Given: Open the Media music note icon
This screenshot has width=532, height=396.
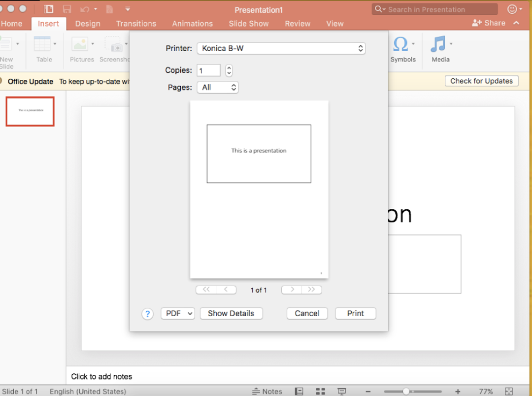Looking at the screenshot, I should click(438, 45).
